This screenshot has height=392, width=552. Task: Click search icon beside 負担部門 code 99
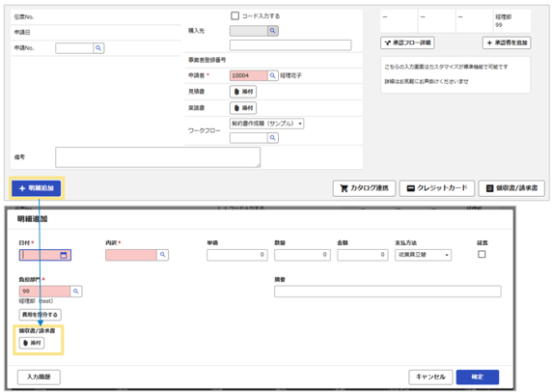[75, 292]
